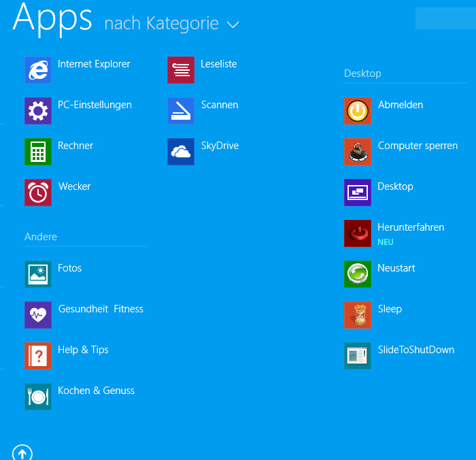476x460 pixels.
Task: Click the Wecker label text
Action: click(74, 186)
